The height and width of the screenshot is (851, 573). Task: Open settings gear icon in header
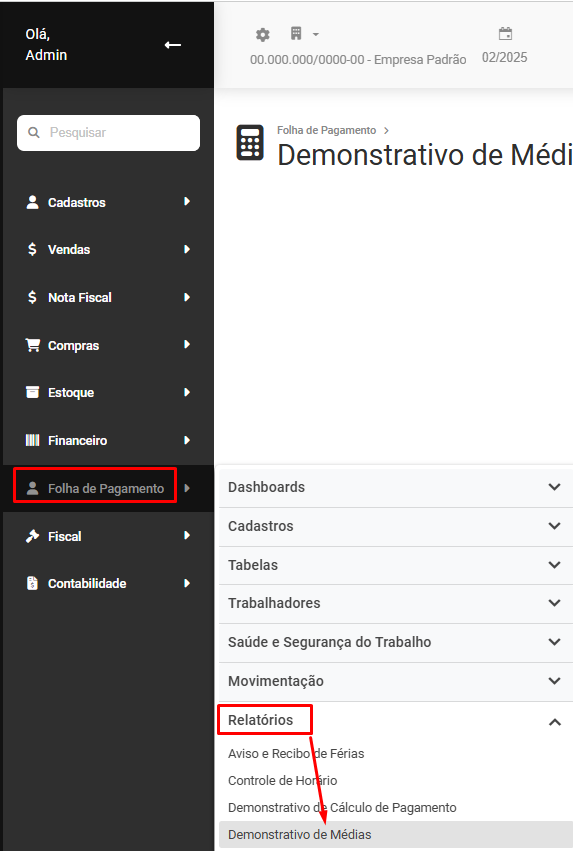coord(263,35)
